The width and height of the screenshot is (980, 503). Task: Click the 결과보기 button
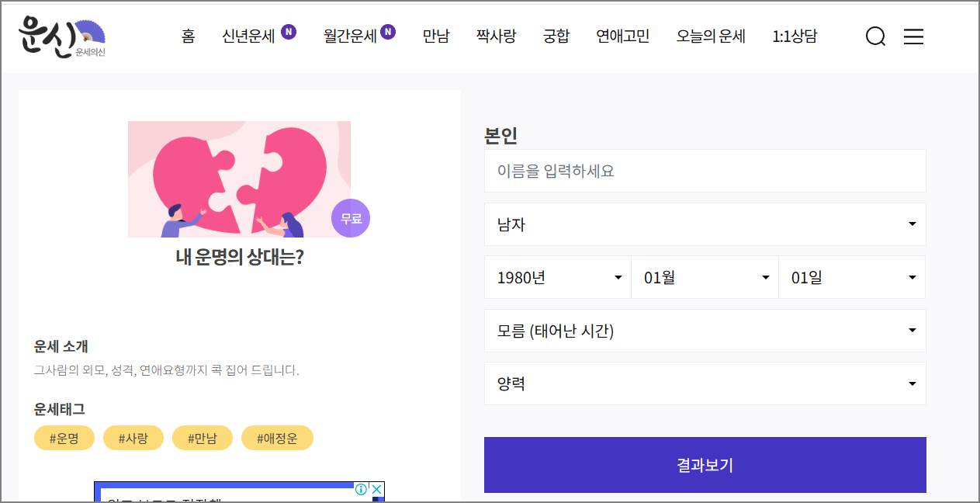(705, 464)
